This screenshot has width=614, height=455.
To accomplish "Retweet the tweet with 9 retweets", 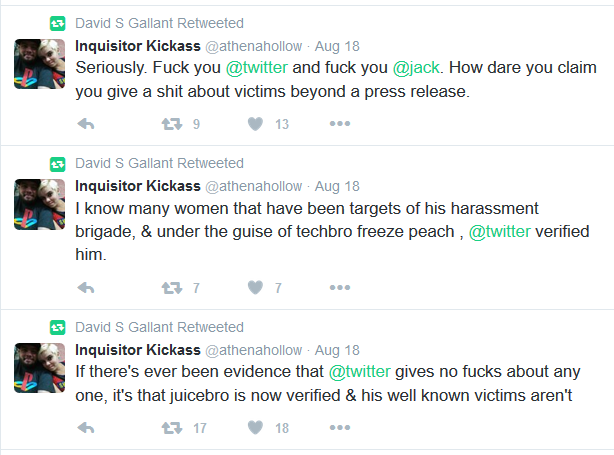I will [x=172, y=124].
